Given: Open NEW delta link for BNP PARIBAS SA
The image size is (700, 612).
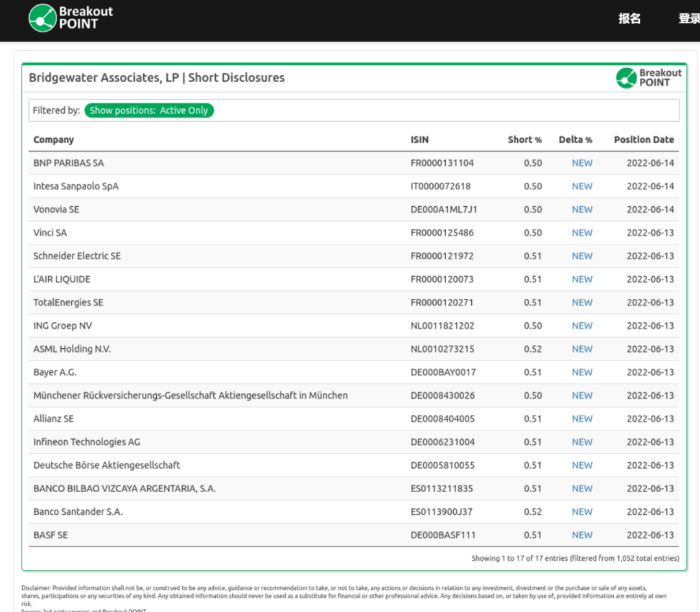Looking at the screenshot, I should click(581, 163).
